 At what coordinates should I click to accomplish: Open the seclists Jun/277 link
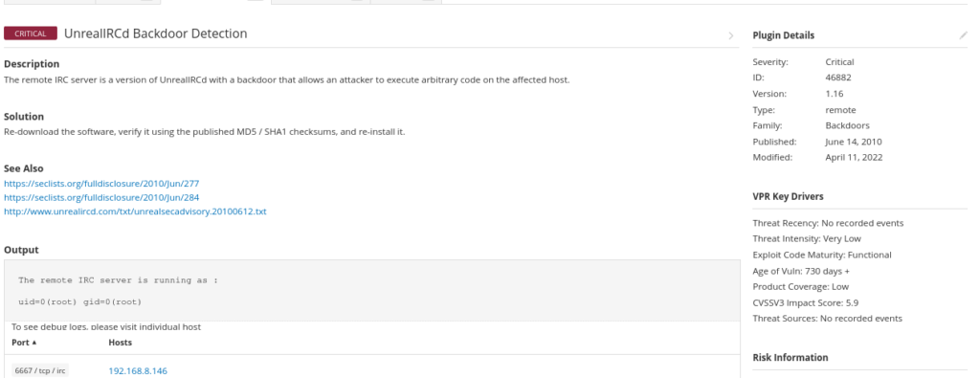[101, 184]
